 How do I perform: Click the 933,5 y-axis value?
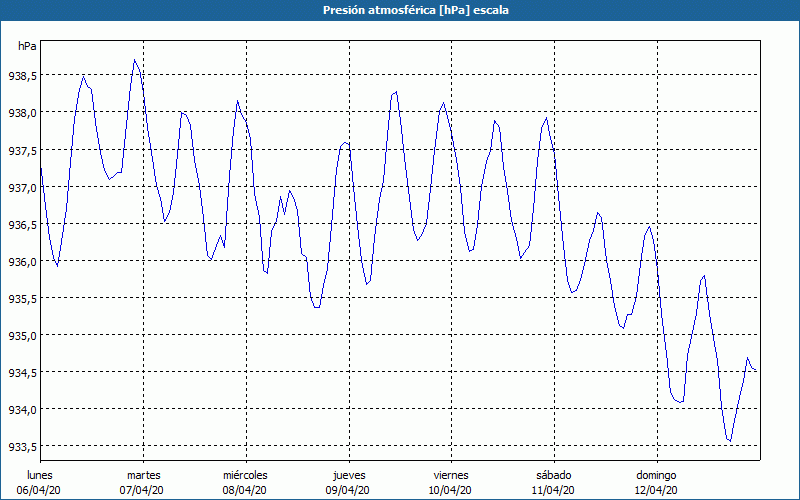click(22, 447)
